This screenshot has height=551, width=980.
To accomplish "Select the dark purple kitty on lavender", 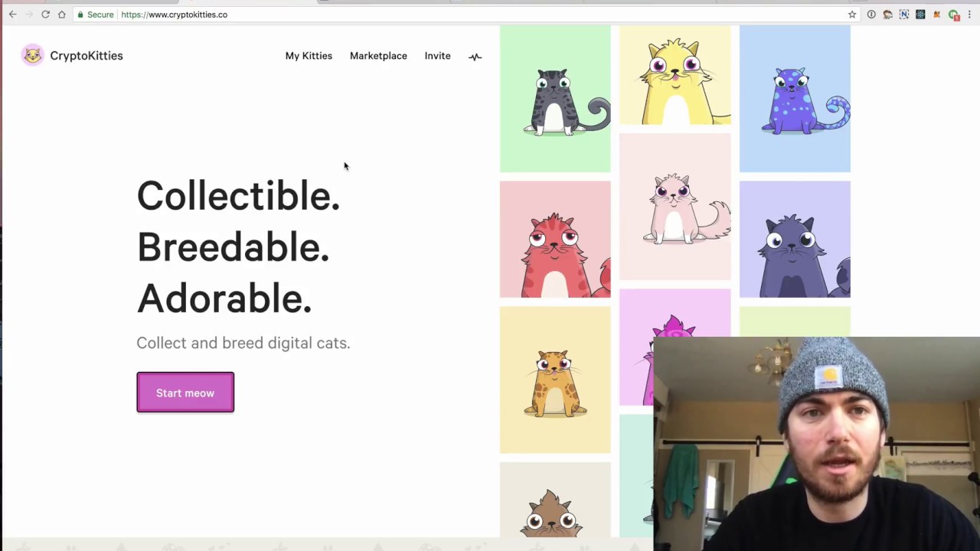I will pyautogui.click(x=795, y=239).
